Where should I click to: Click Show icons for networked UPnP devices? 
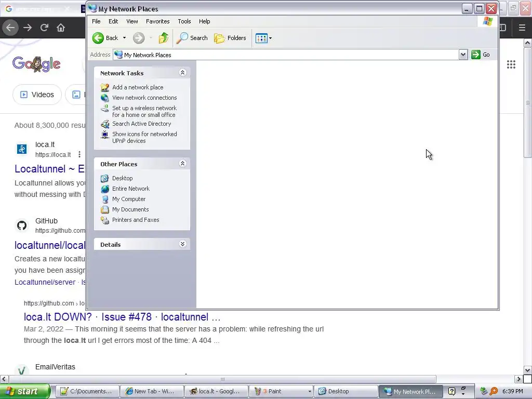click(x=144, y=137)
